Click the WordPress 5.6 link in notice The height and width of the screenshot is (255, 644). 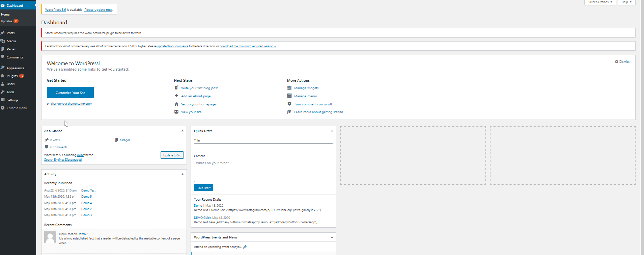[x=56, y=10]
